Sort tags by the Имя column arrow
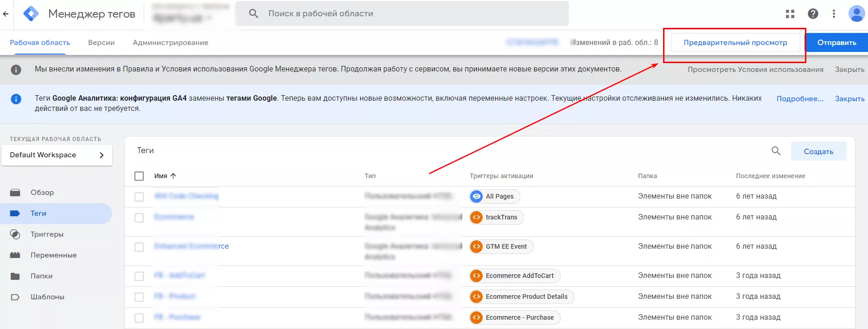 coord(173,176)
